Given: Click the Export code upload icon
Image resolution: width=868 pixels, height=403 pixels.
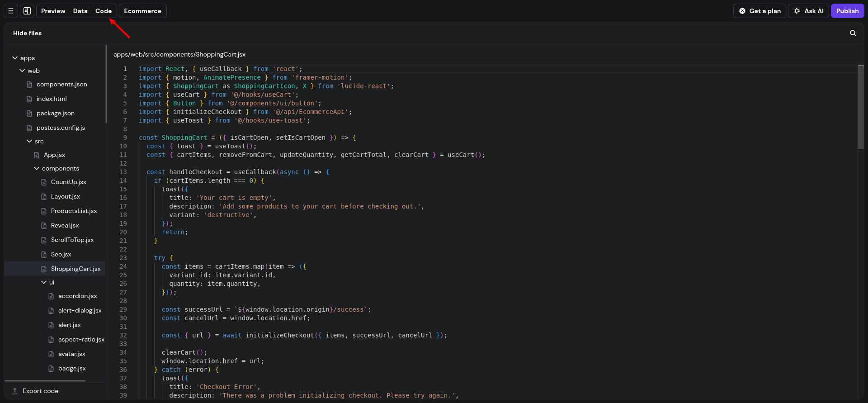Looking at the screenshot, I should (15, 391).
